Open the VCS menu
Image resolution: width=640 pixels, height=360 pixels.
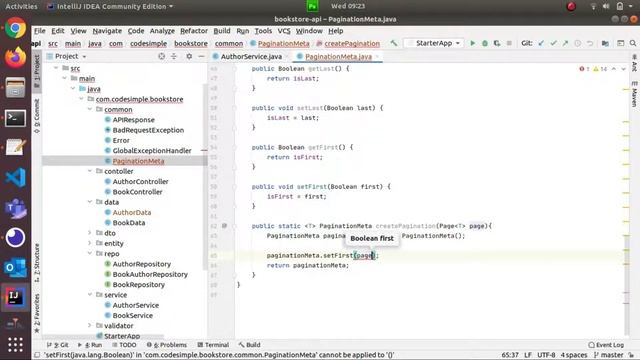pyautogui.click(x=284, y=31)
